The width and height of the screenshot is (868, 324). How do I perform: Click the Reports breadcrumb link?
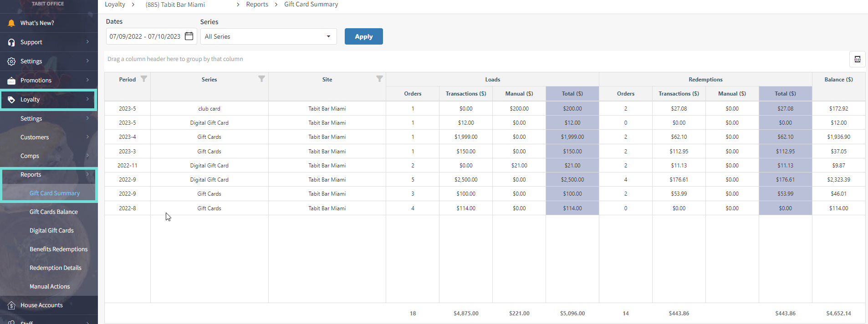tap(257, 5)
